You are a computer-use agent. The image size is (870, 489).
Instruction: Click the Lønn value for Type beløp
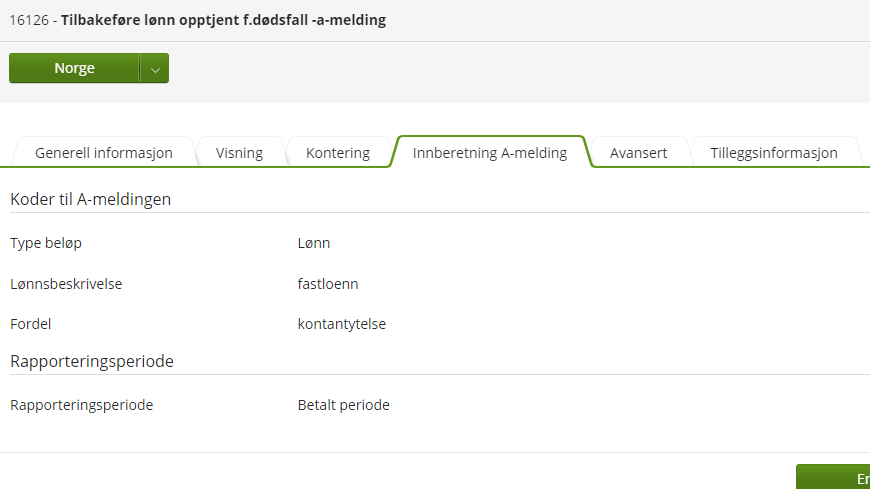[x=313, y=243]
